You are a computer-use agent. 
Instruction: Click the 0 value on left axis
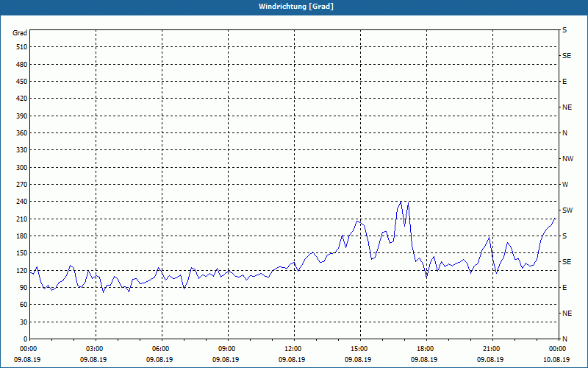(x=25, y=339)
